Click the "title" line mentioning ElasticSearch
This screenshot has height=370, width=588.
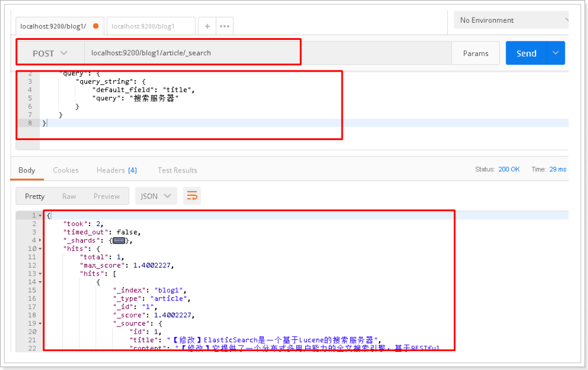coord(256,340)
